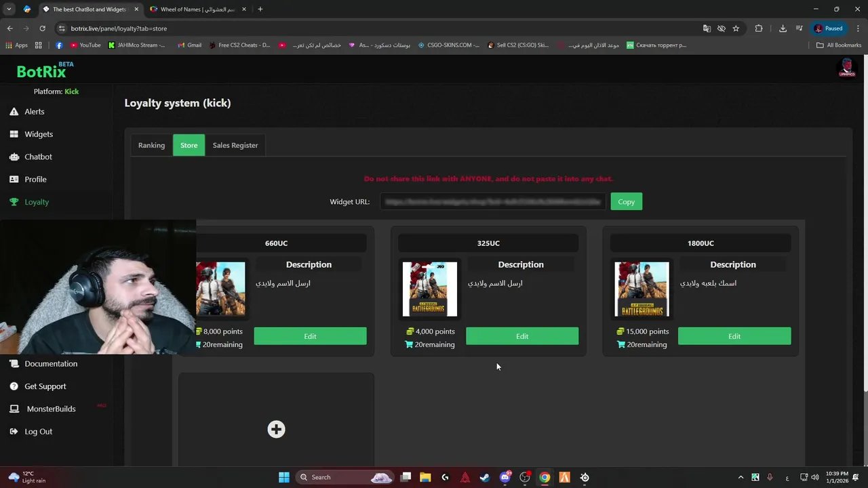The width and height of the screenshot is (868, 488).
Task: Click the page vertical scrollbar
Action: coord(865,224)
